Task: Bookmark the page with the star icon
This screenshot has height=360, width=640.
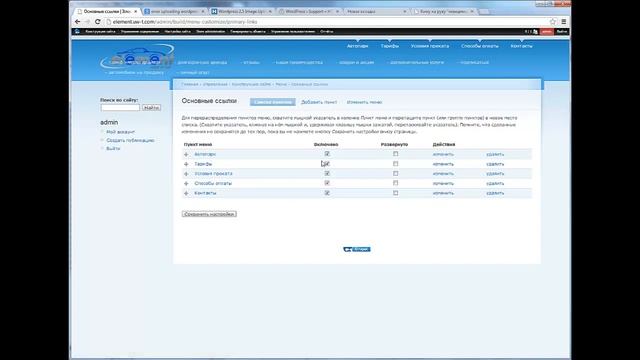Action: pos(553,22)
